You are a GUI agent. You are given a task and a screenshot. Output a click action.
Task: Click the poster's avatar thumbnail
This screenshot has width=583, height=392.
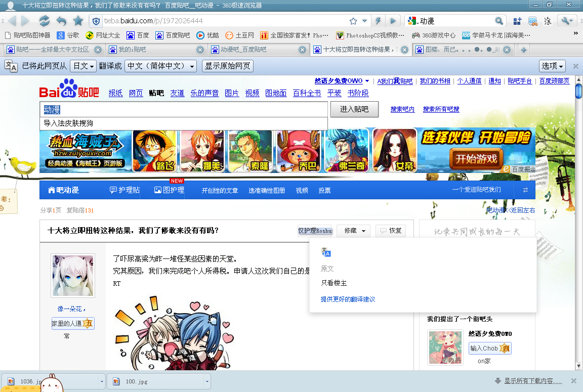coord(73,276)
